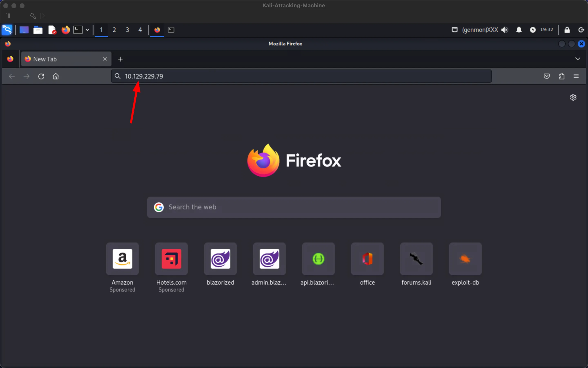588x368 pixels.
Task: Expand the terminal launcher dropdown arrow
Action: (x=87, y=30)
